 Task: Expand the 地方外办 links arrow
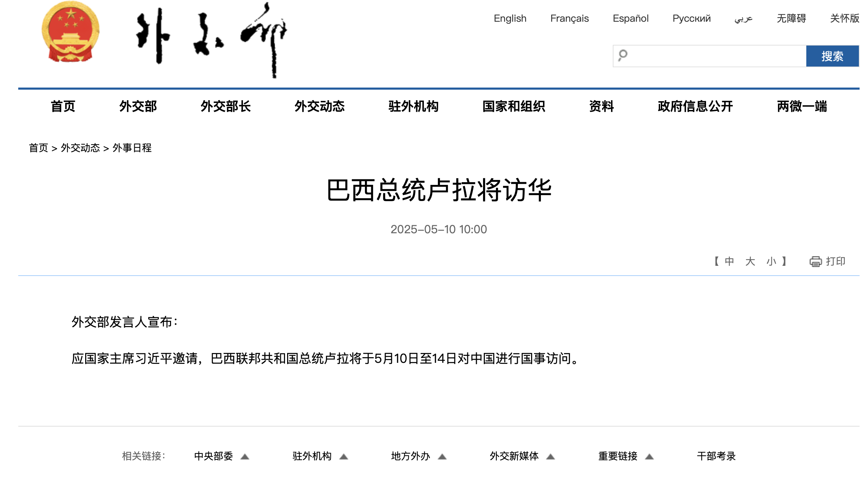pyautogui.click(x=442, y=456)
